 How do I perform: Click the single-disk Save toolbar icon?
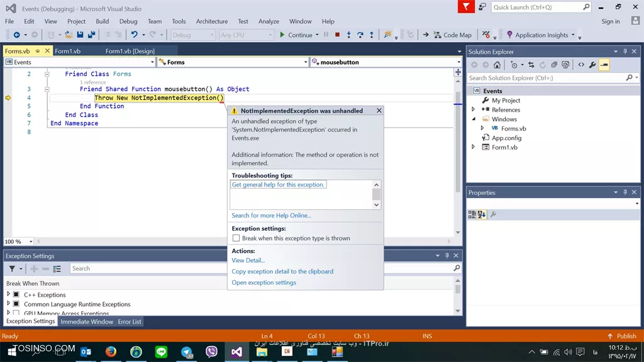tap(80, 35)
